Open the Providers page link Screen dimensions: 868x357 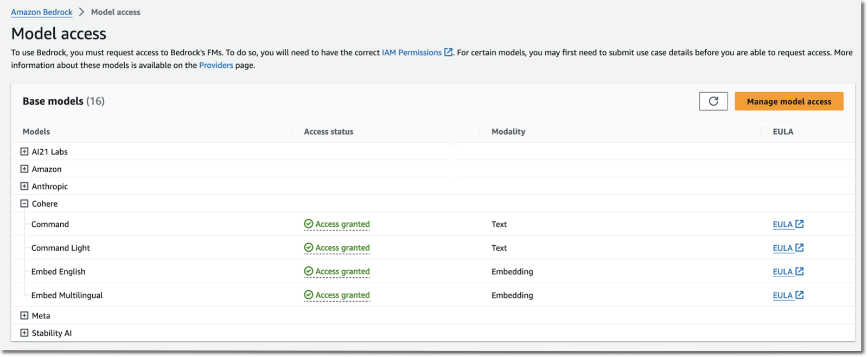point(216,65)
